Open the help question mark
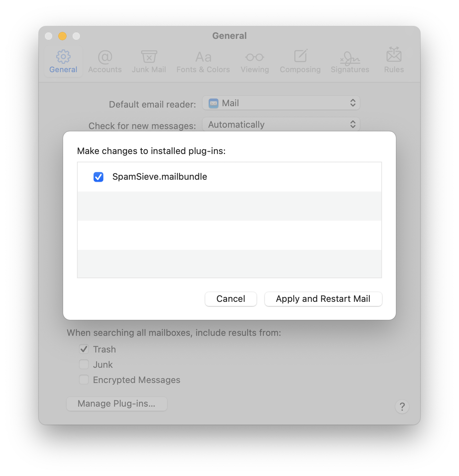 (402, 406)
